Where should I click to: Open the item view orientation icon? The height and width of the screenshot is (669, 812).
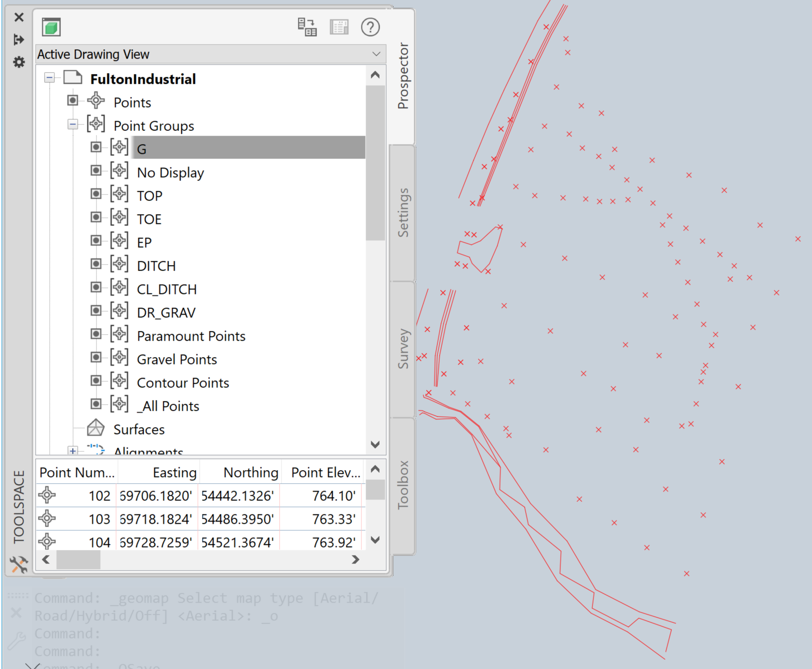(x=307, y=27)
